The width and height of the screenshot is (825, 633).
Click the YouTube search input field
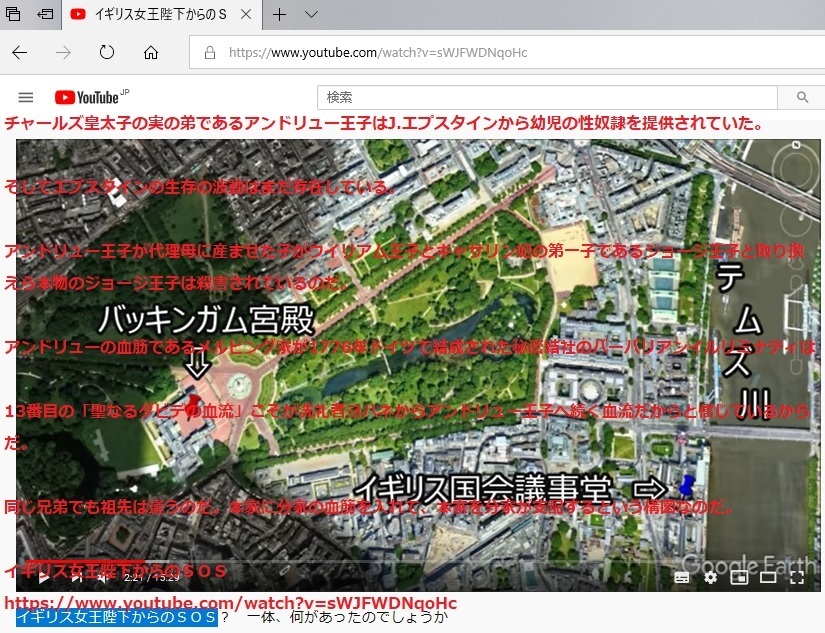tap(547, 97)
